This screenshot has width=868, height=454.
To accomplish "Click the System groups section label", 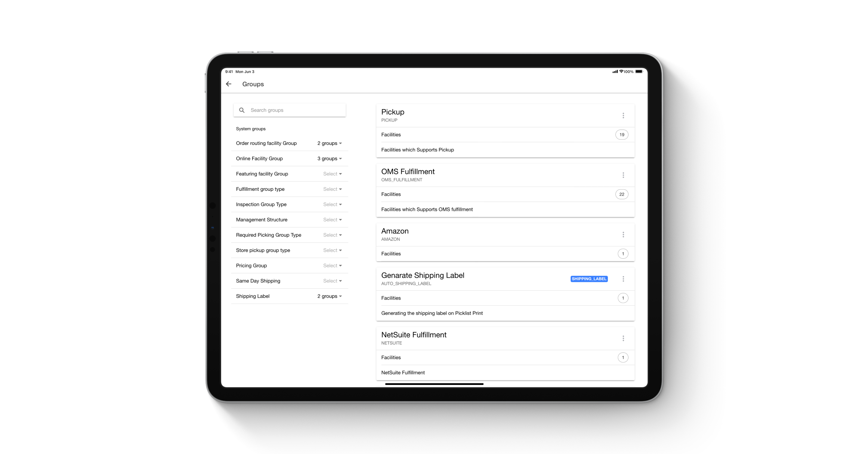I will pos(251,128).
